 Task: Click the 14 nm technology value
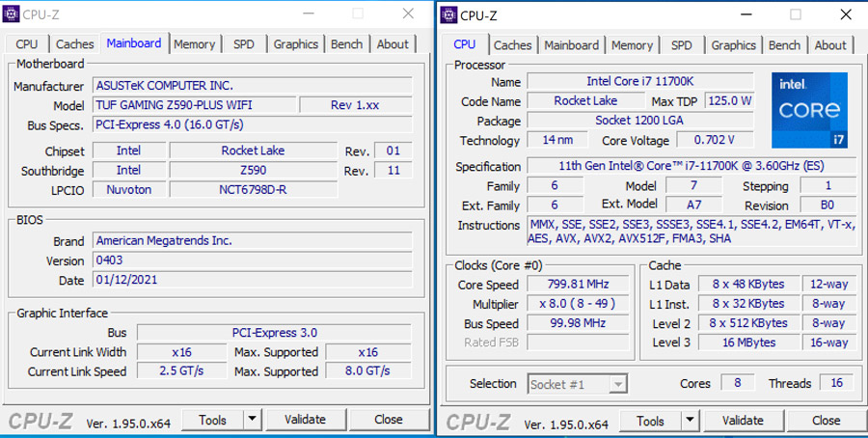point(557,140)
